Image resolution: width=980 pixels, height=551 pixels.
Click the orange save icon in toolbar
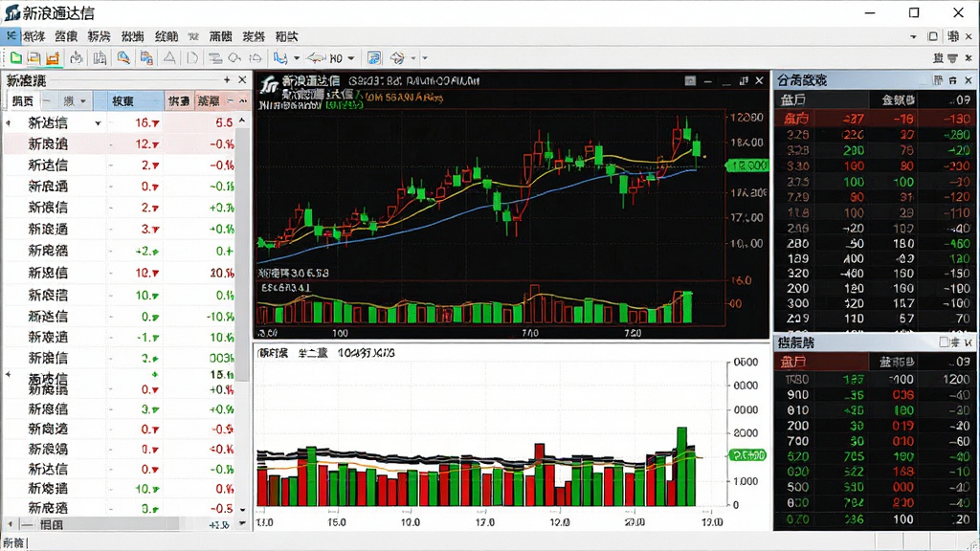tap(53, 58)
